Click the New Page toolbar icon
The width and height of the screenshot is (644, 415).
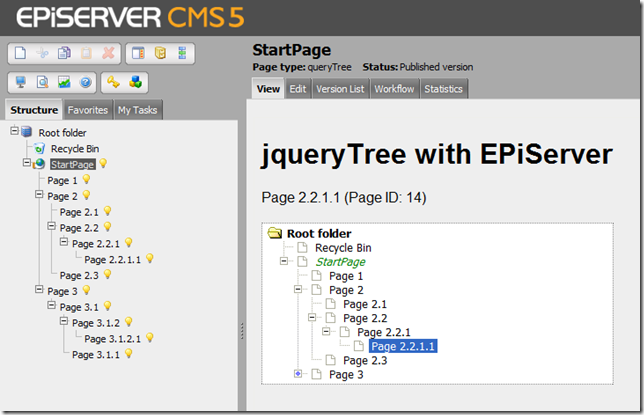coord(22,53)
